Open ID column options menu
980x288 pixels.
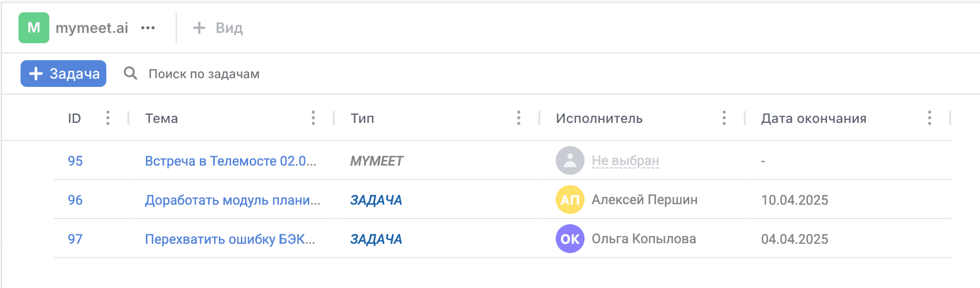coord(108,118)
